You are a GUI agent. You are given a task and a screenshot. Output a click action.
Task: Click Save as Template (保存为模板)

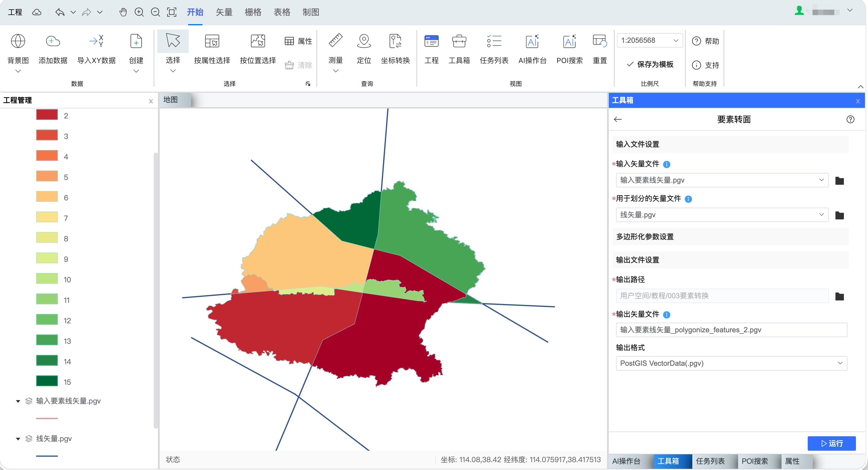[x=650, y=64]
